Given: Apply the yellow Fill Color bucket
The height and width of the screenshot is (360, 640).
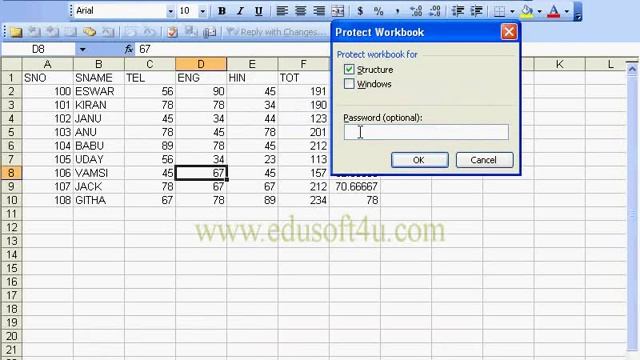Looking at the screenshot, I should [527, 11].
